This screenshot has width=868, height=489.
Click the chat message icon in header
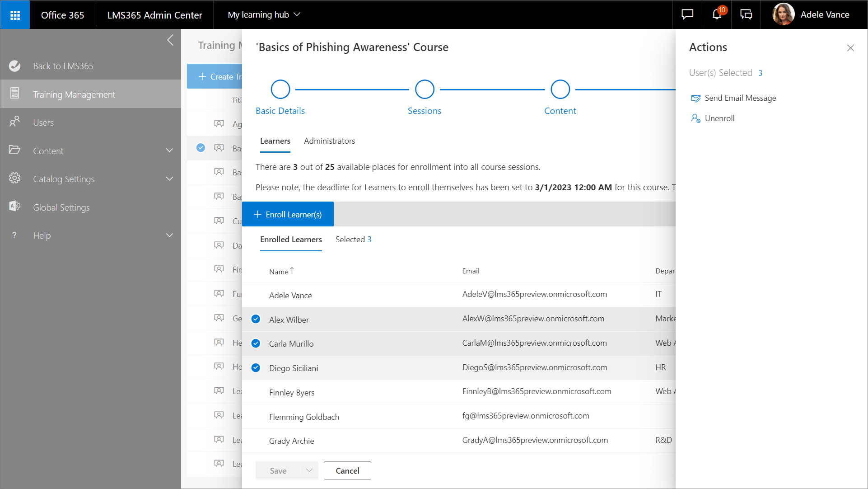pos(687,14)
